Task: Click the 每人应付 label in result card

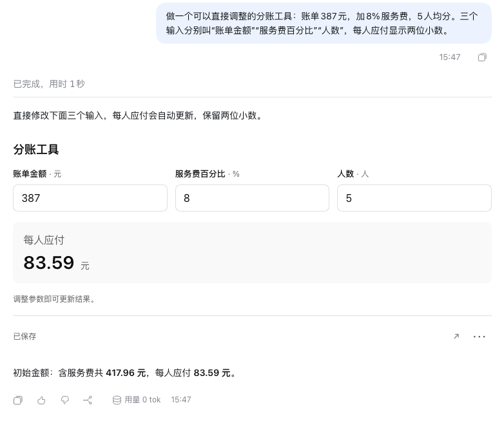Action: [x=44, y=240]
